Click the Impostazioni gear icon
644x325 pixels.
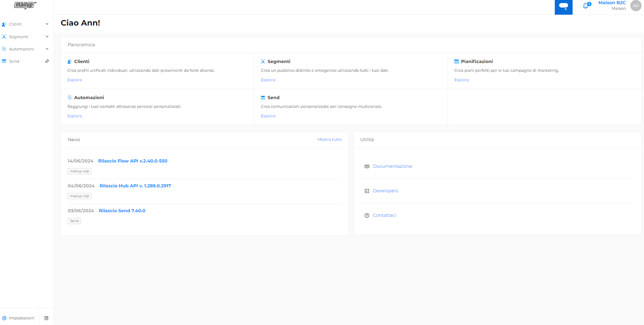point(4,318)
